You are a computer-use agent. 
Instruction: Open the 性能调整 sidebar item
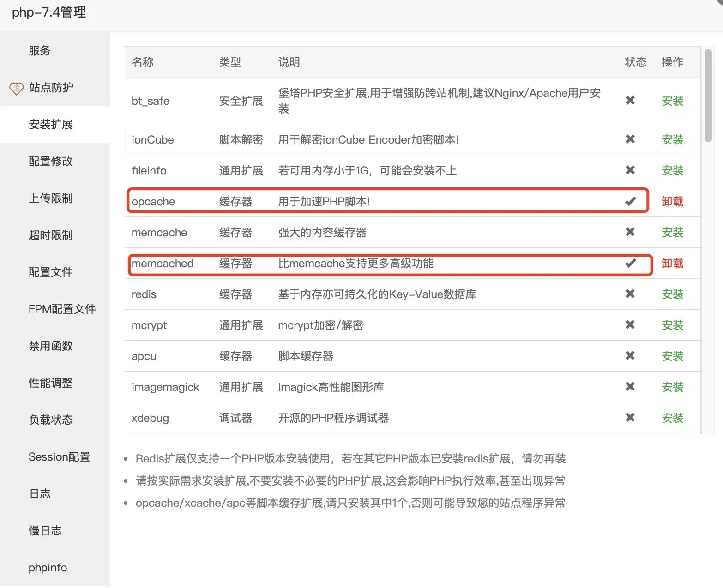pyautogui.click(x=55, y=383)
